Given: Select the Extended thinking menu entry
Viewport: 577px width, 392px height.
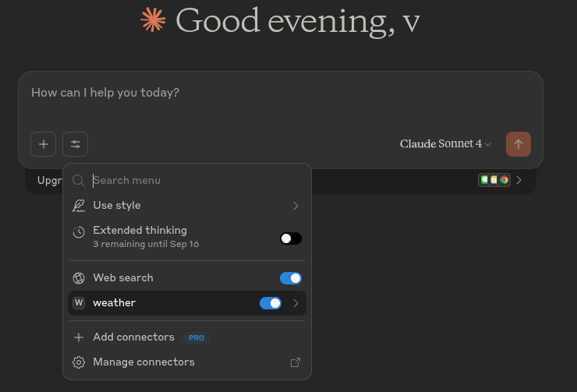Looking at the screenshot, I should tap(187, 236).
